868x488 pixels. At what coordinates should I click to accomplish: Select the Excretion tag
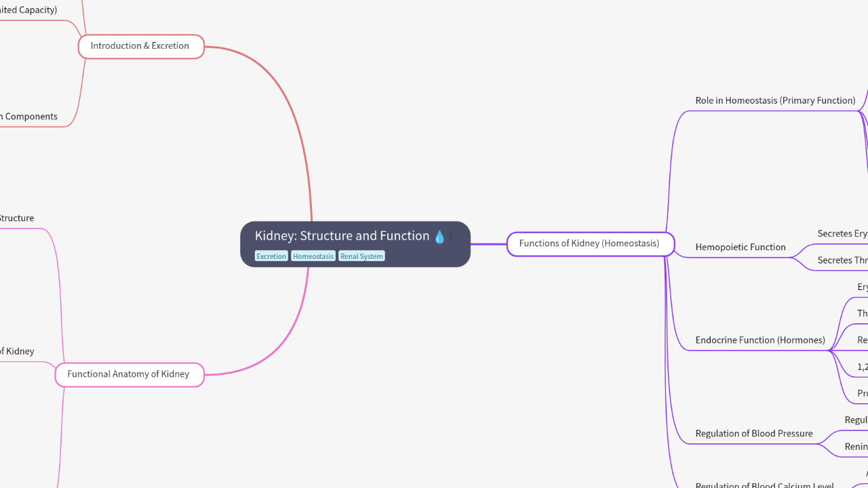[x=271, y=256]
